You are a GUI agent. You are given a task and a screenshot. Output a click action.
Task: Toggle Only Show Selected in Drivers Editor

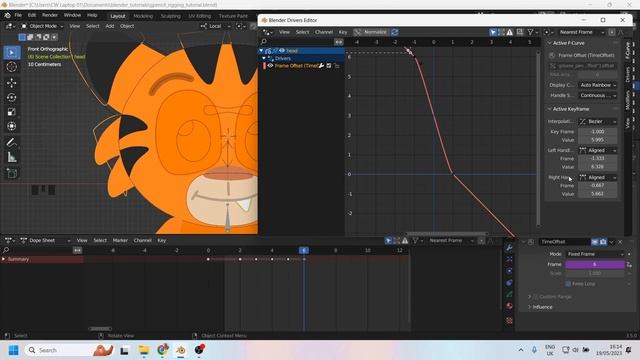(x=493, y=32)
